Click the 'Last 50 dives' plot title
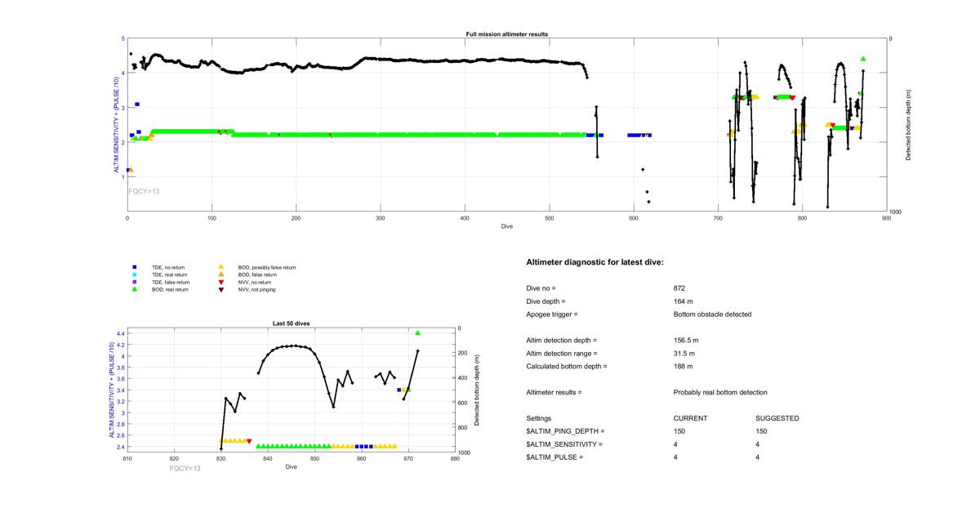Screen dimensions: 980x508 click(291, 323)
